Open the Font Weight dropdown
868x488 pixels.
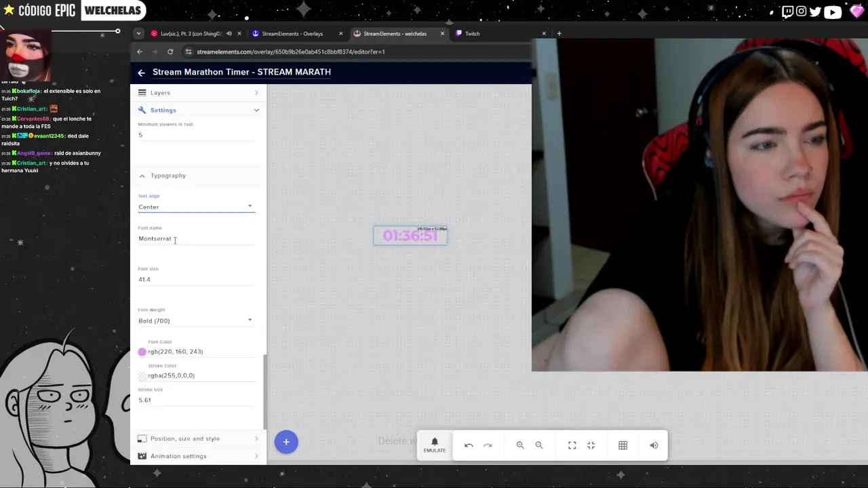pos(196,321)
